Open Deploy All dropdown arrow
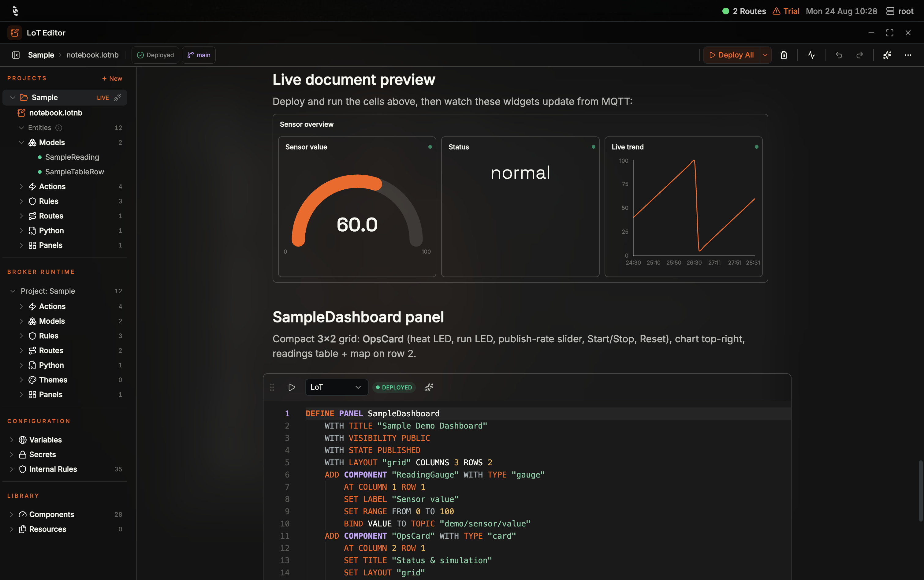 765,55
